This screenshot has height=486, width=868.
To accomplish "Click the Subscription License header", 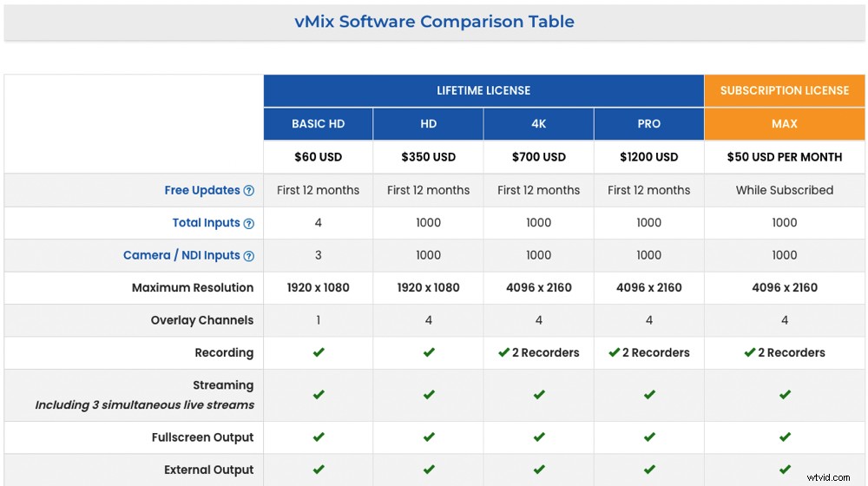I will pyautogui.click(x=785, y=90).
